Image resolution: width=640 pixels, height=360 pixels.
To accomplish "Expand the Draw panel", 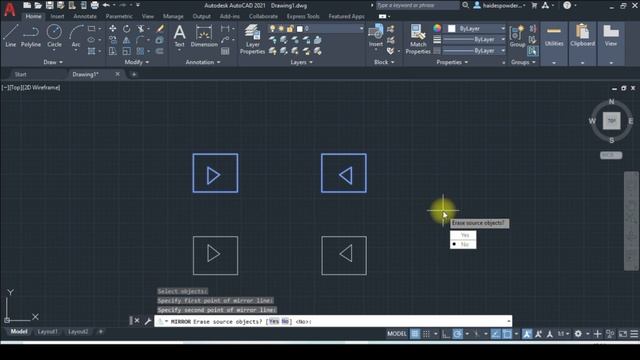I will point(53,62).
